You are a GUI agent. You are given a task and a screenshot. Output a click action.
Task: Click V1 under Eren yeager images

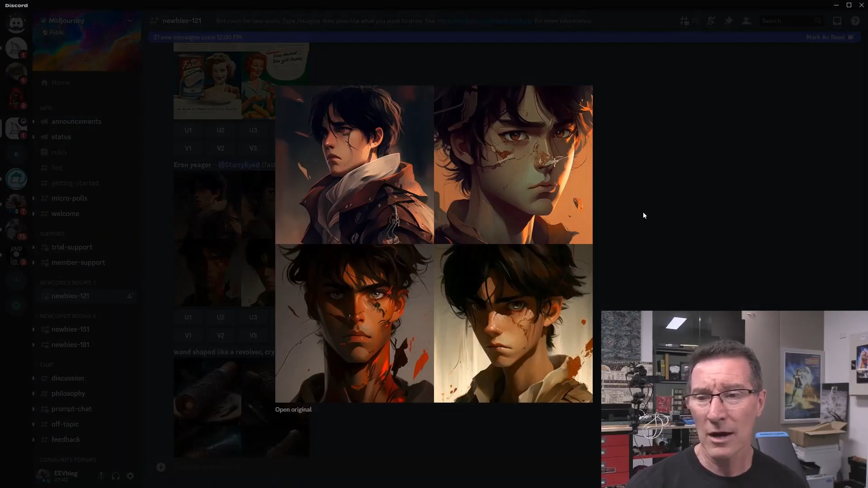188,335
